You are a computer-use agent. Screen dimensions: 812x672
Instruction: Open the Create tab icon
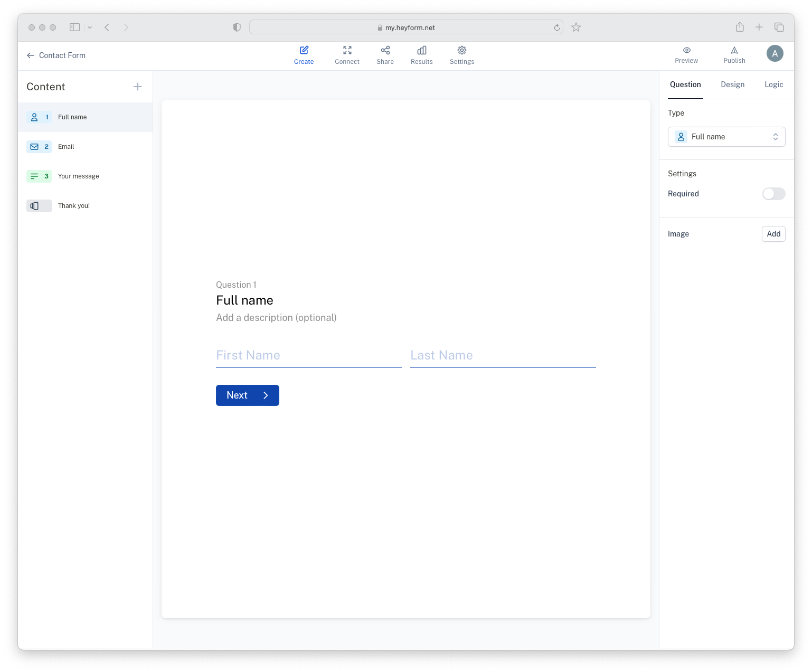(304, 50)
